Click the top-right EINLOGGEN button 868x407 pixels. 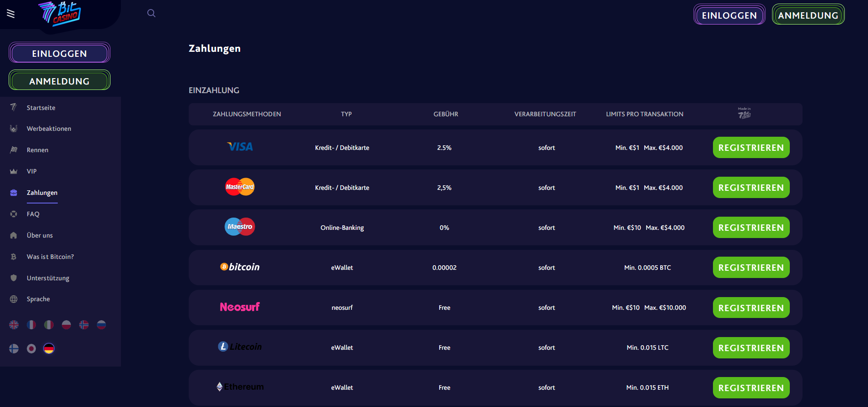[x=729, y=15]
